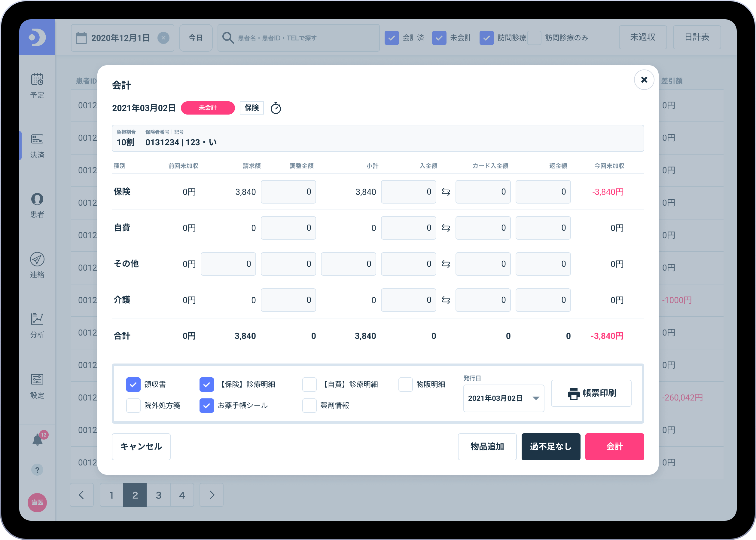Check the 薬剤情報 checkbox
The width and height of the screenshot is (756, 540).
(x=309, y=405)
